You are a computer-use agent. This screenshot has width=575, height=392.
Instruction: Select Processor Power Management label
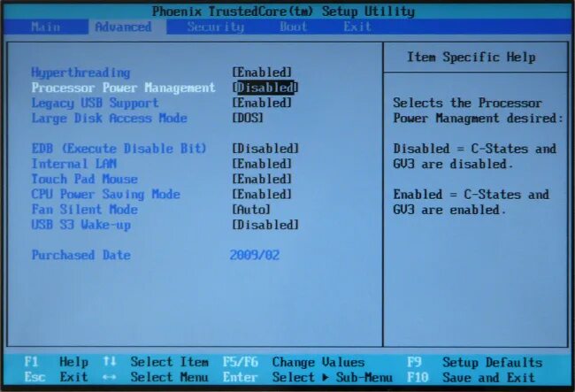pyautogui.click(x=123, y=88)
